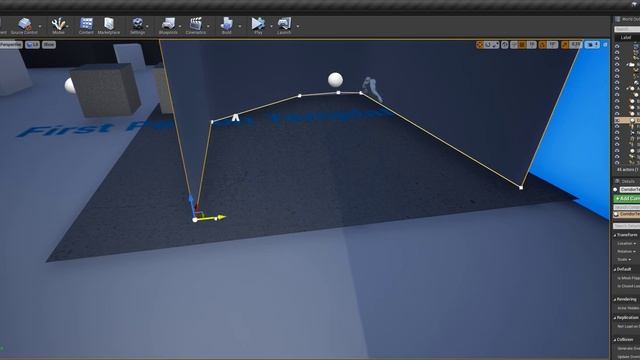Select the scale transform mode icon
Screen dimensions: 640x360
pos(495,45)
